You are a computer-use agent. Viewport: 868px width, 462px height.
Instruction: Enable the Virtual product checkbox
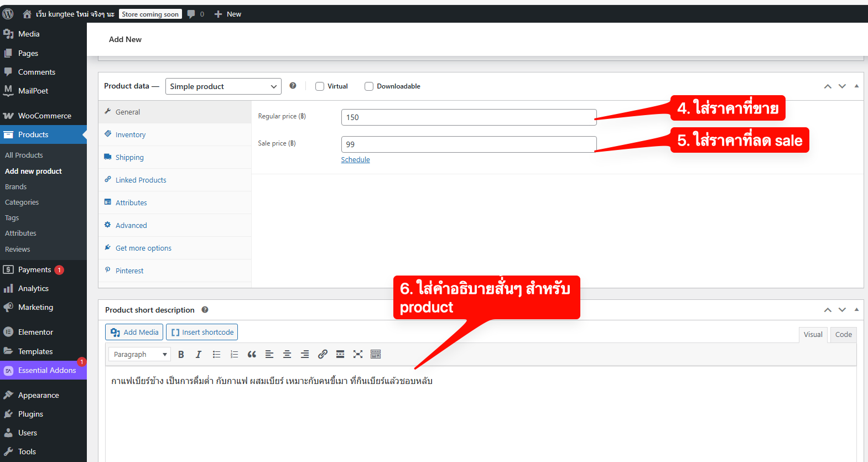coord(320,86)
